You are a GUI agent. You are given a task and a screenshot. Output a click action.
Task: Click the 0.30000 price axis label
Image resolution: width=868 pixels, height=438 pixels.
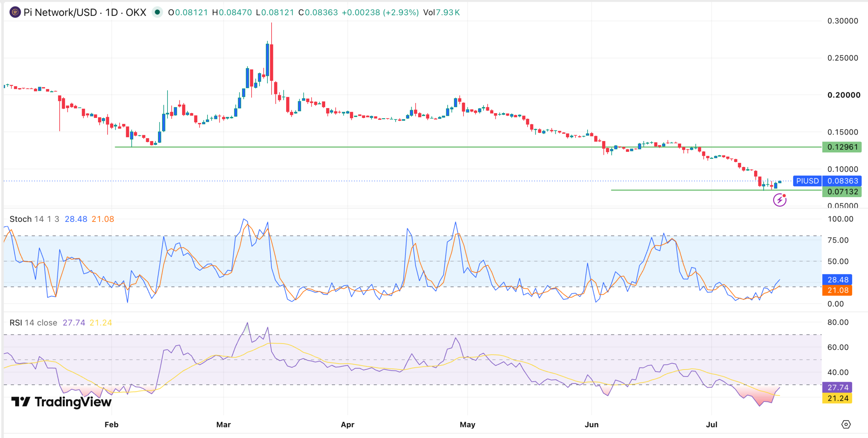(x=843, y=21)
